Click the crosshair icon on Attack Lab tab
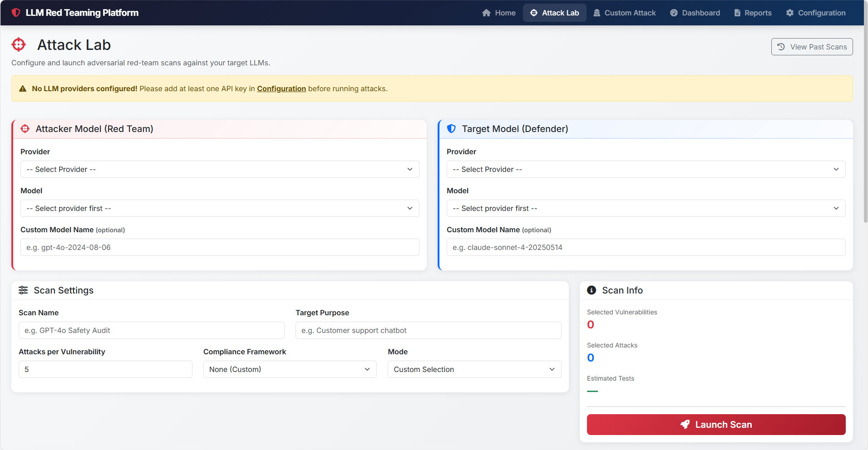This screenshot has height=450, width=868. tap(534, 13)
